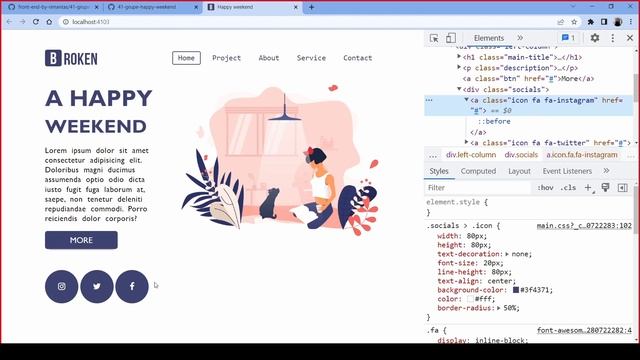Switch to the Layout tab
The height and width of the screenshot is (360, 640).
pyautogui.click(x=519, y=171)
